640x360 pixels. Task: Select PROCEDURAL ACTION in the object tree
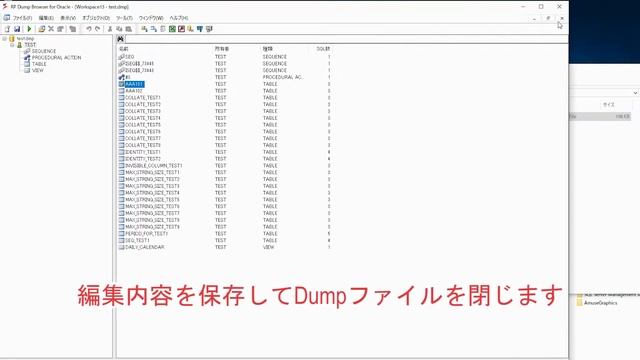56,58
